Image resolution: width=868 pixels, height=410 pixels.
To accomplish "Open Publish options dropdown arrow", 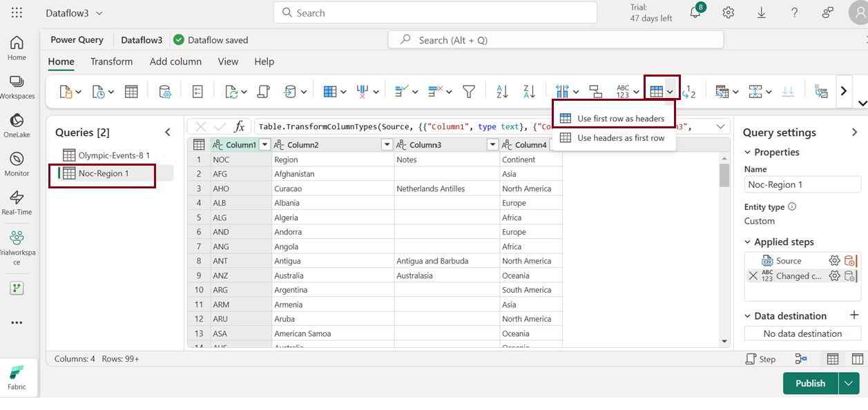I will (849, 383).
